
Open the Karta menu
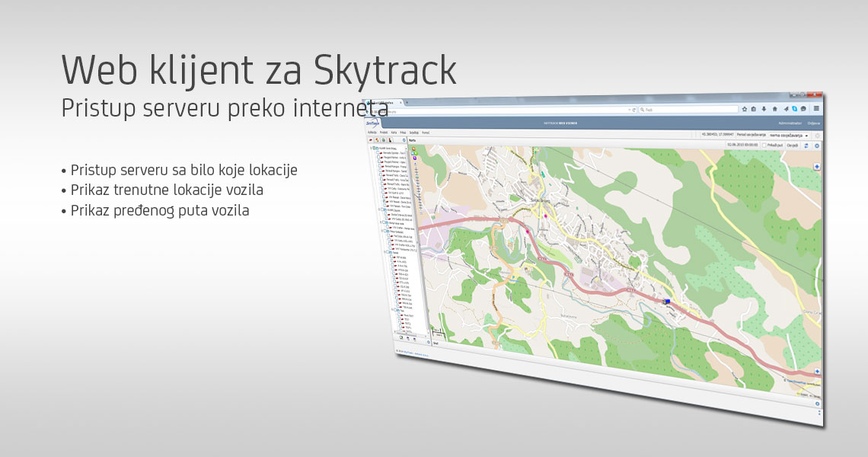394,133
